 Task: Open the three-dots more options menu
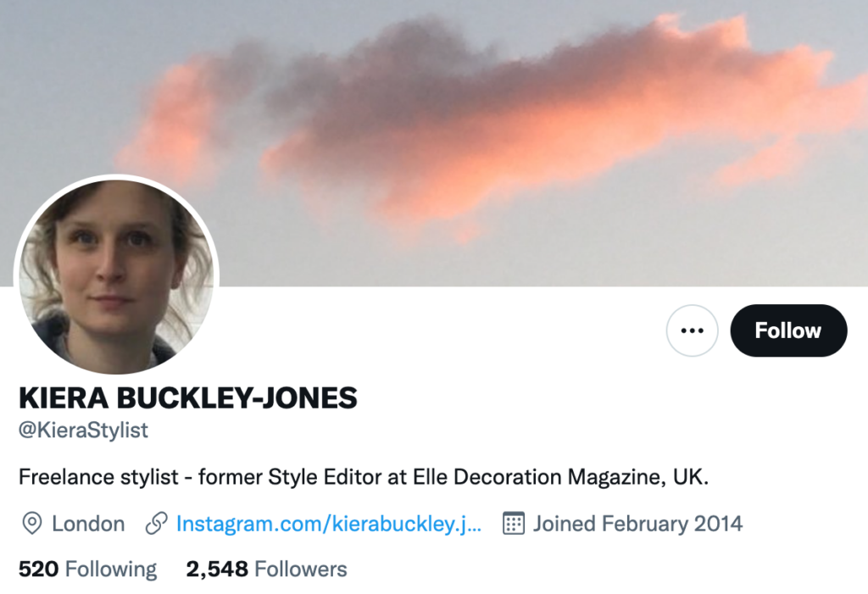pos(692,330)
